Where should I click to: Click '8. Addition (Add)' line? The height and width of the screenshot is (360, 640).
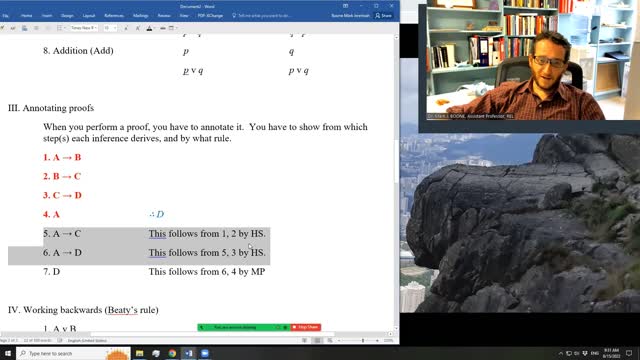tap(78, 51)
